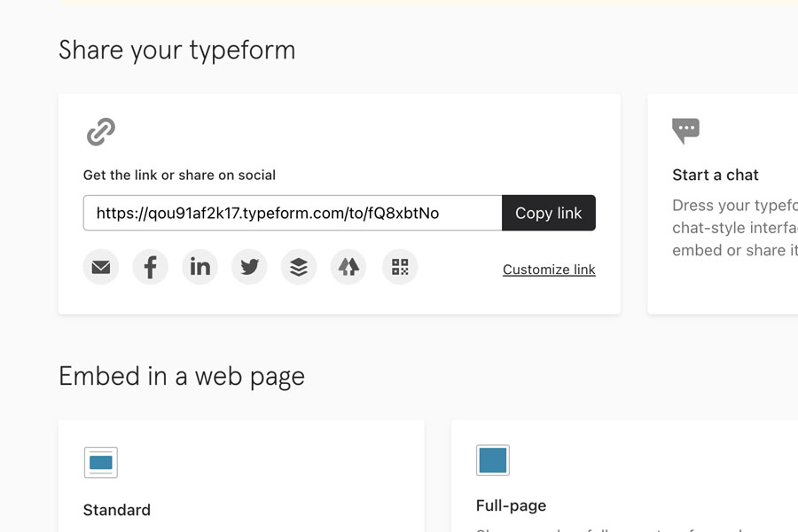Share typeform on Twitter
Viewport: 798px width, 532px height.
(249, 267)
